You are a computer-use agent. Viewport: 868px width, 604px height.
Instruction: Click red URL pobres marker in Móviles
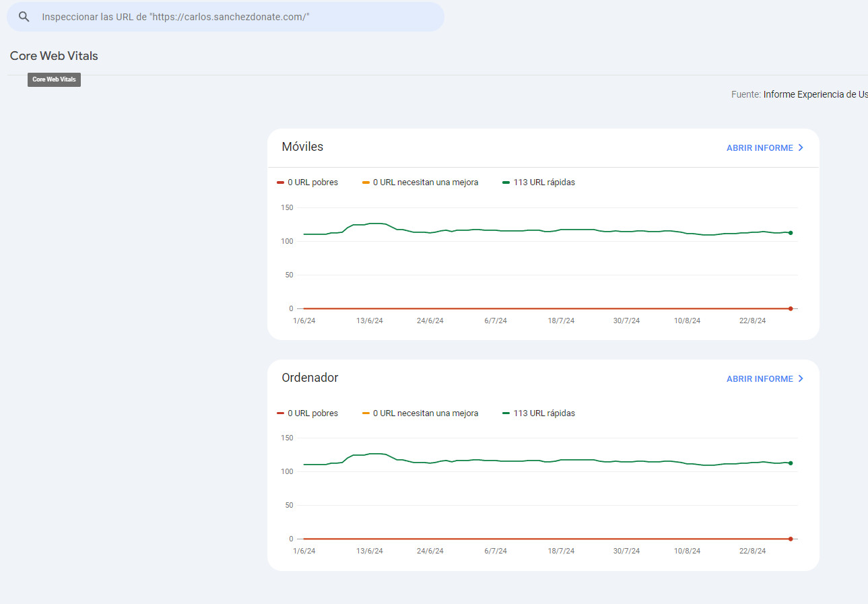pos(281,182)
